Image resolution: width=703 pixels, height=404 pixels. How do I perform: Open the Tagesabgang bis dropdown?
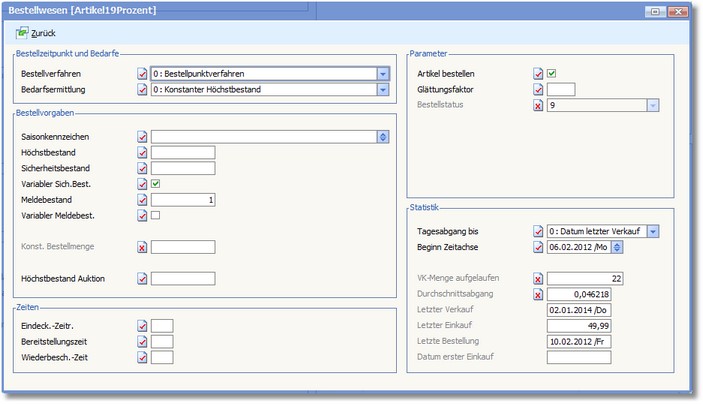click(652, 232)
